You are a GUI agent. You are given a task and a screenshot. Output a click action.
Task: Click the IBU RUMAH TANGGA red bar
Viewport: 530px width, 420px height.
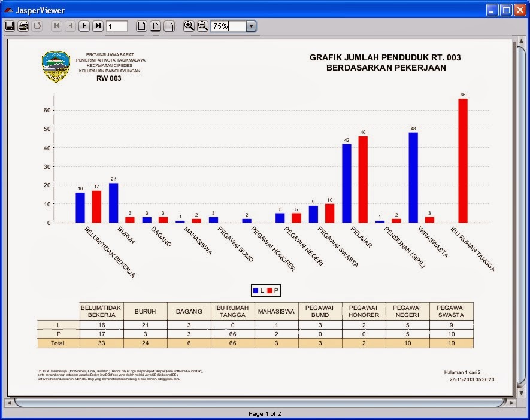pyautogui.click(x=463, y=161)
